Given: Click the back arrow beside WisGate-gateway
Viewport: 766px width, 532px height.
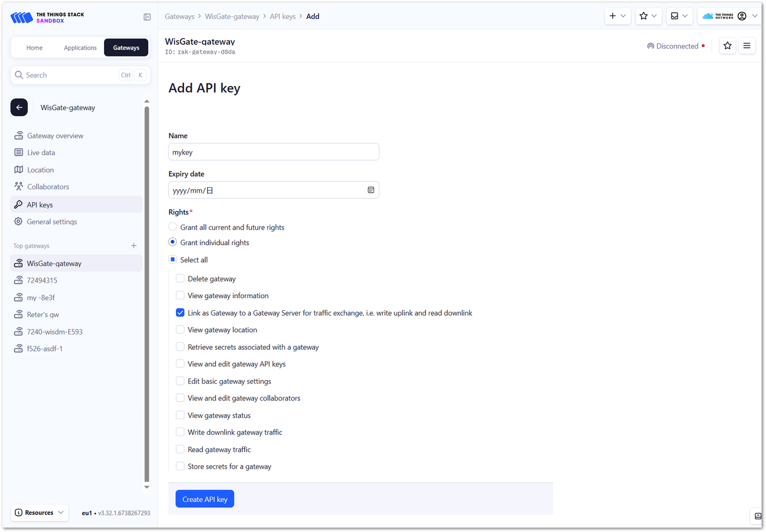Looking at the screenshot, I should coord(19,107).
